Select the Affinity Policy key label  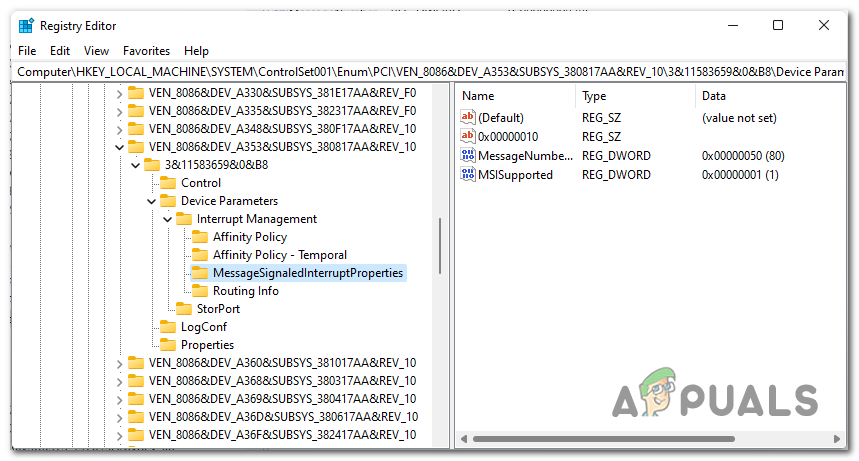pyautogui.click(x=250, y=237)
